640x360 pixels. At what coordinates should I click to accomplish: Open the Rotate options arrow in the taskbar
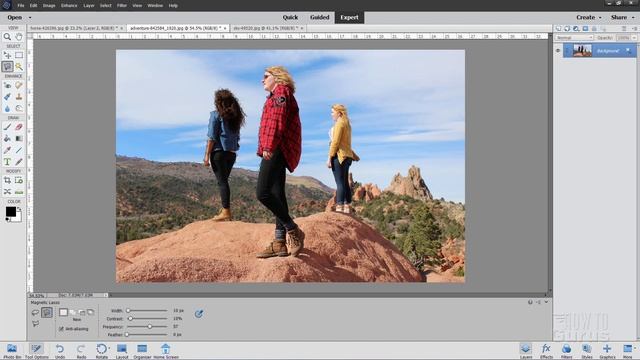pyautogui.click(x=109, y=348)
